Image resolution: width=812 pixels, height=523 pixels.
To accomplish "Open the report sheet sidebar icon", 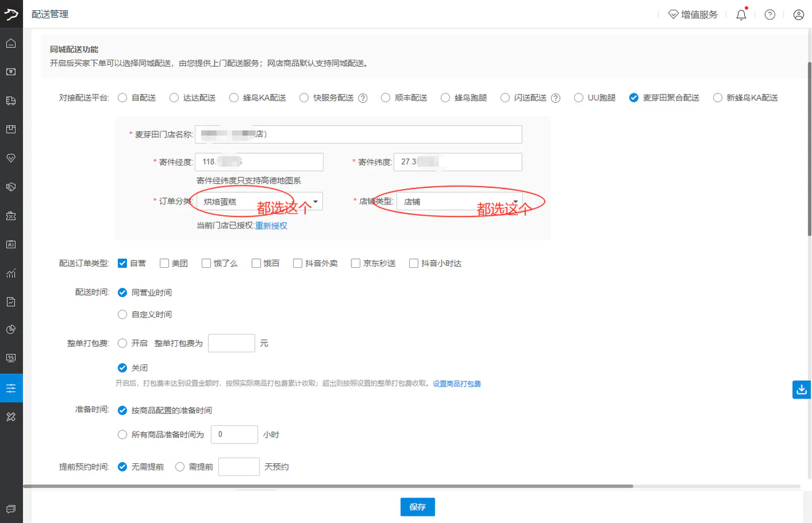I will pyautogui.click(x=11, y=301).
